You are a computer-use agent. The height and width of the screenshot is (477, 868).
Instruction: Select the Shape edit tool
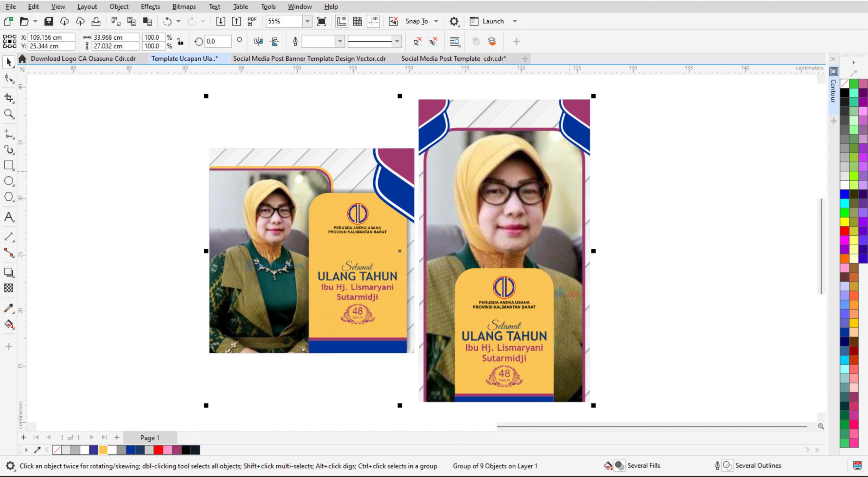pos(8,79)
